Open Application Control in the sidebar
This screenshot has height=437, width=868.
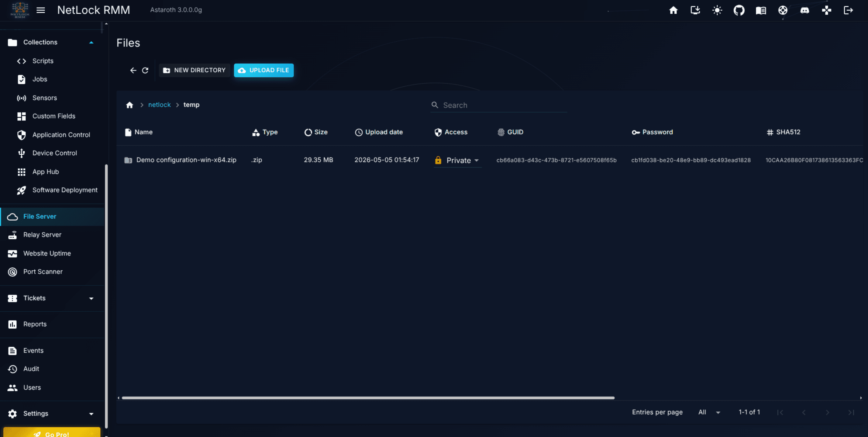pyautogui.click(x=52, y=134)
